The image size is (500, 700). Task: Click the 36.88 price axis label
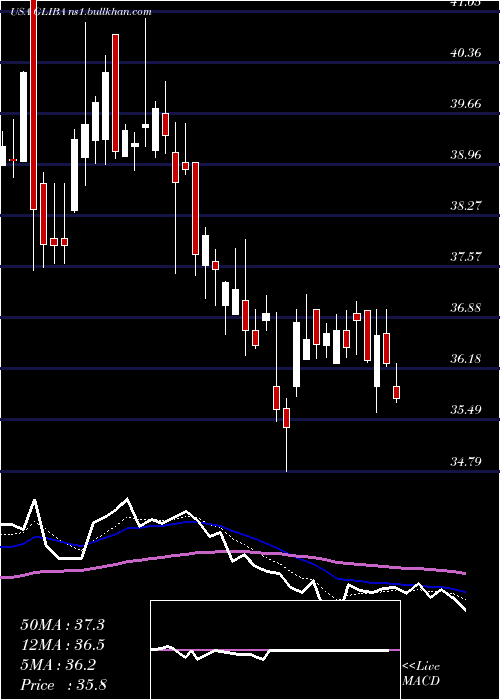[466, 308]
